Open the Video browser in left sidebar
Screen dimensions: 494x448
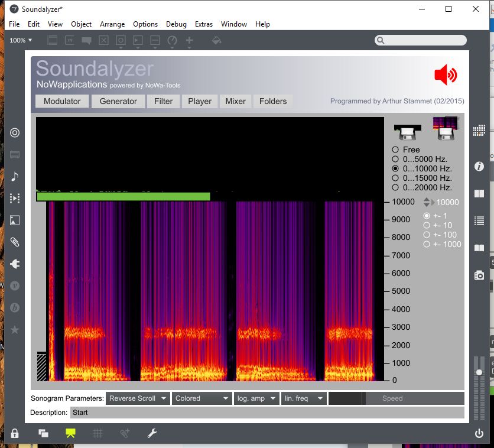pos(15,198)
